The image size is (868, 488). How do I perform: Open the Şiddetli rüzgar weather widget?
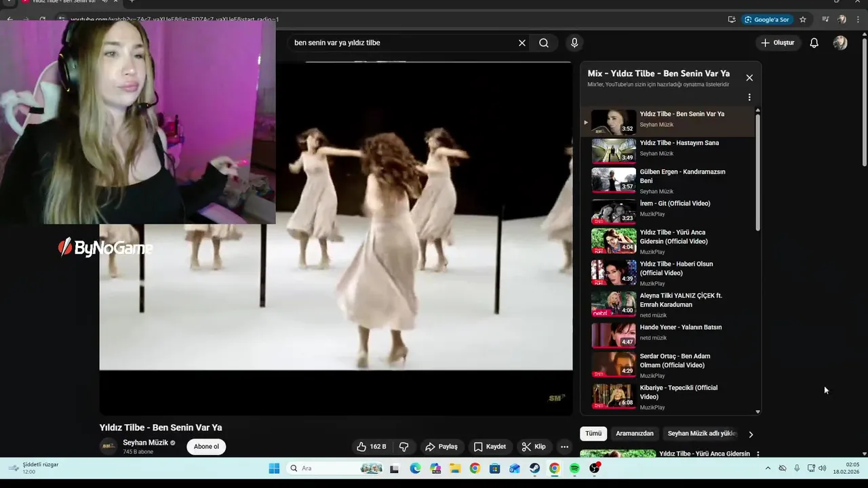pyautogui.click(x=34, y=468)
